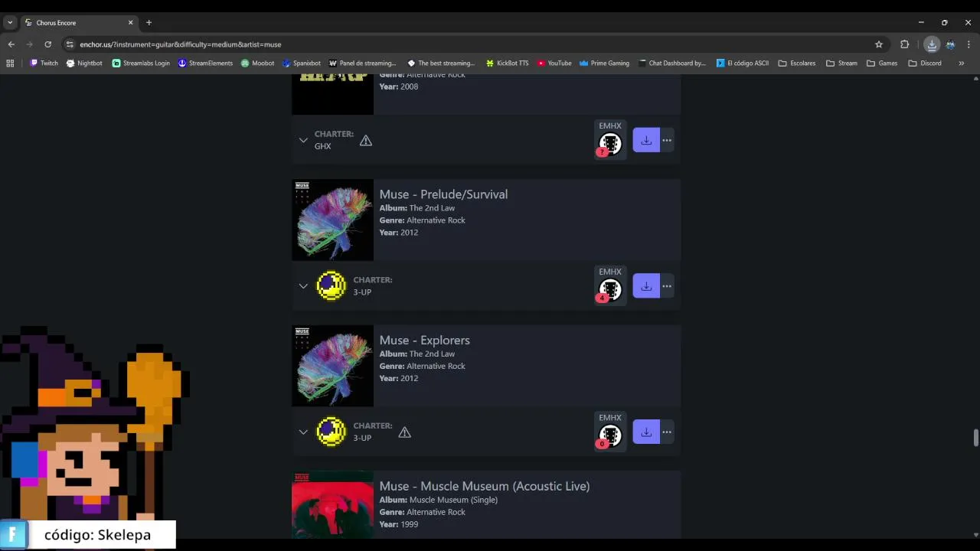The width and height of the screenshot is (980, 551).
Task: Open Stream bookmarks folder
Action: coord(841,63)
